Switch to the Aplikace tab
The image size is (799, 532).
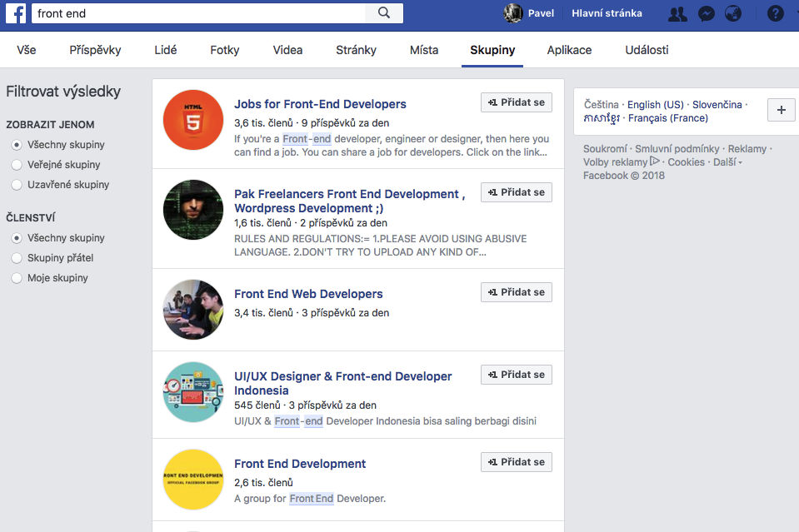[569, 50]
